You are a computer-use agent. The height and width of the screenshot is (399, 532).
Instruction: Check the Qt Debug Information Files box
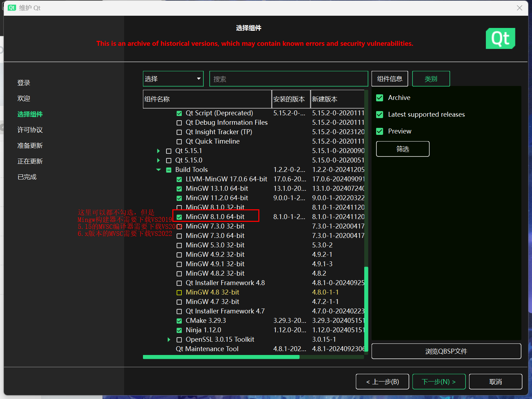179,123
